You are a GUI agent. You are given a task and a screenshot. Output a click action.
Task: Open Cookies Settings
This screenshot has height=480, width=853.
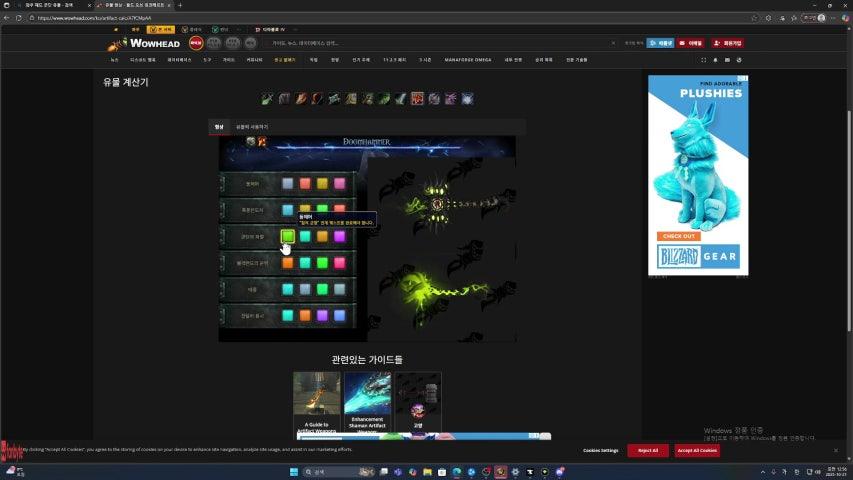coord(600,450)
